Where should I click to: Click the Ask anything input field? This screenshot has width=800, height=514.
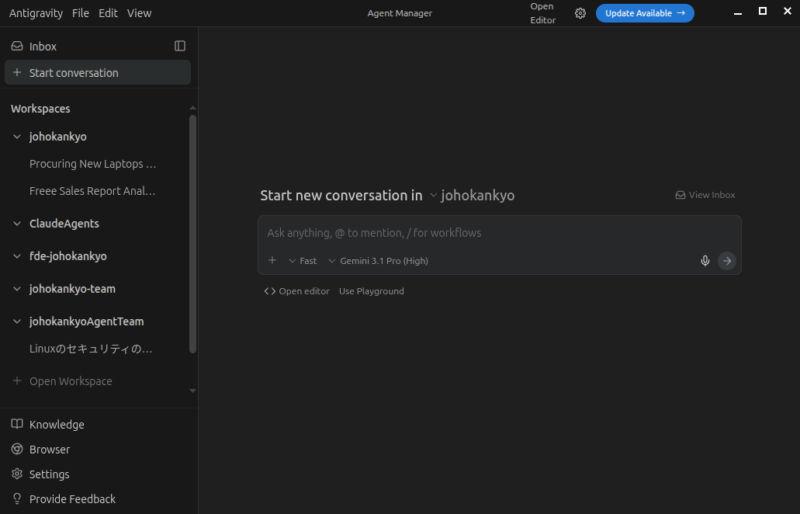pos(480,233)
